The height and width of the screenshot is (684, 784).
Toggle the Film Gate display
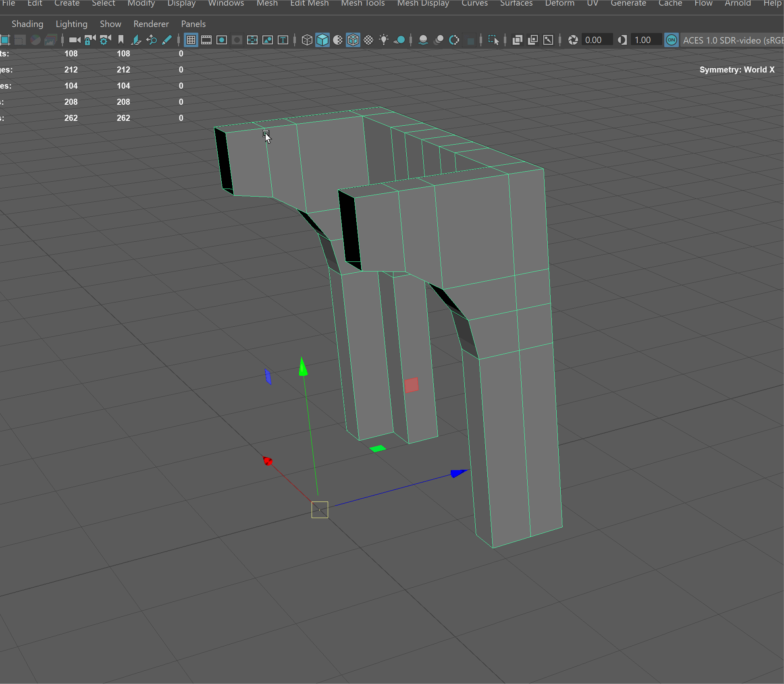pos(206,40)
